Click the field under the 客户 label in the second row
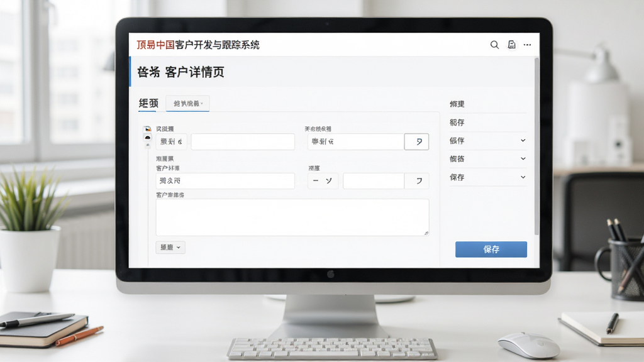This screenshot has height=362, width=644. [225, 181]
